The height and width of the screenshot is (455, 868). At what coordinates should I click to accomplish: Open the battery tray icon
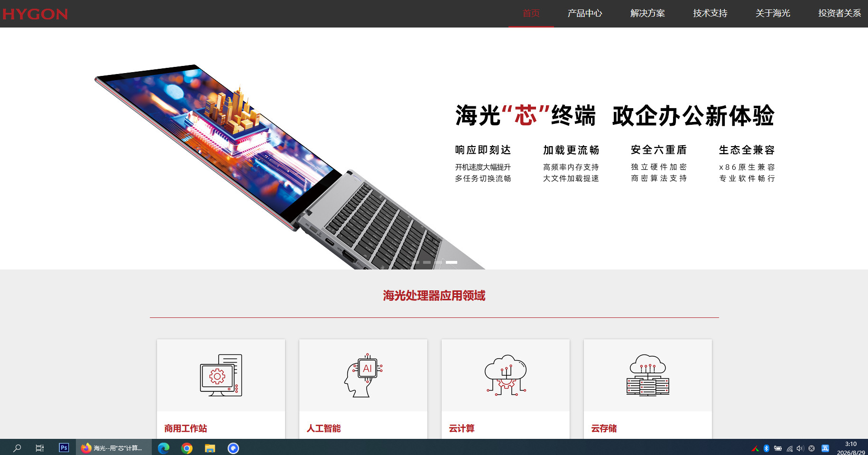point(778,448)
